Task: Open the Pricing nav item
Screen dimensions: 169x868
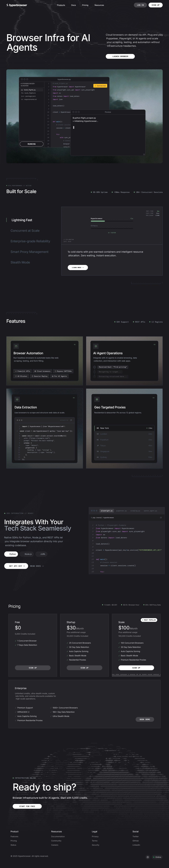Action: point(85,5)
